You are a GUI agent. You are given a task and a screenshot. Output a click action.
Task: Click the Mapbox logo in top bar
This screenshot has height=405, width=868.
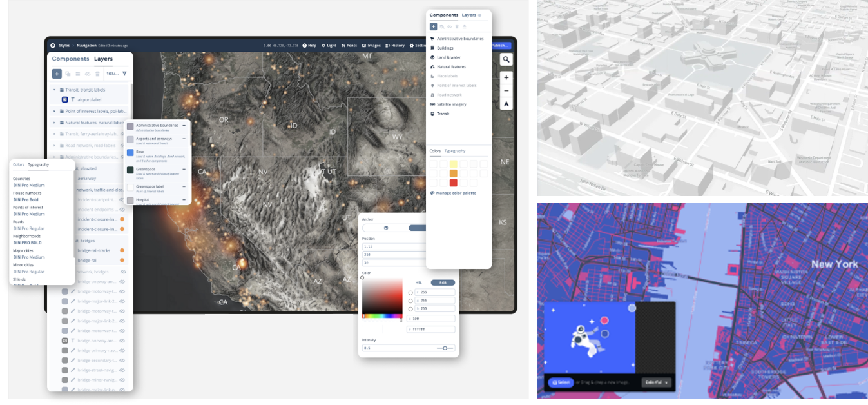(x=53, y=46)
